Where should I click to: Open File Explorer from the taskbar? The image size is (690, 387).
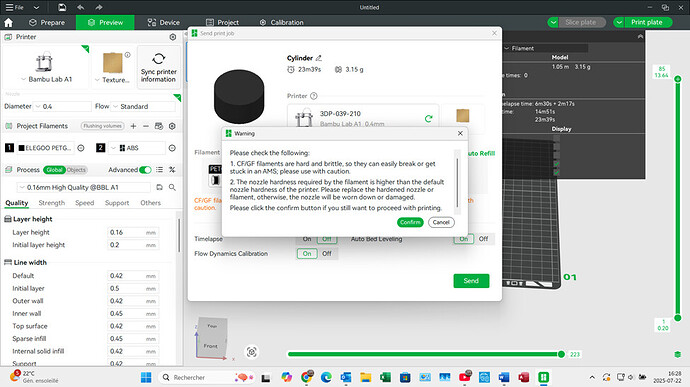tap(366, 377)
